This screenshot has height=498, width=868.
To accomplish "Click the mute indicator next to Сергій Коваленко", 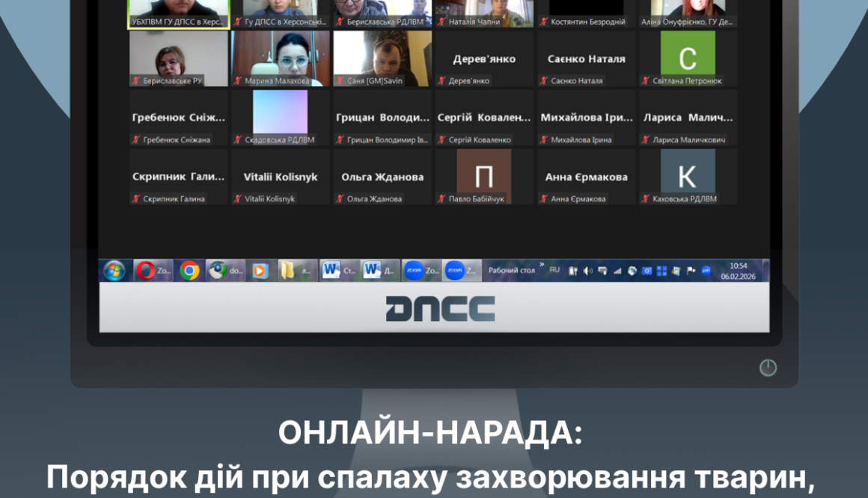I will coord(441,139).
